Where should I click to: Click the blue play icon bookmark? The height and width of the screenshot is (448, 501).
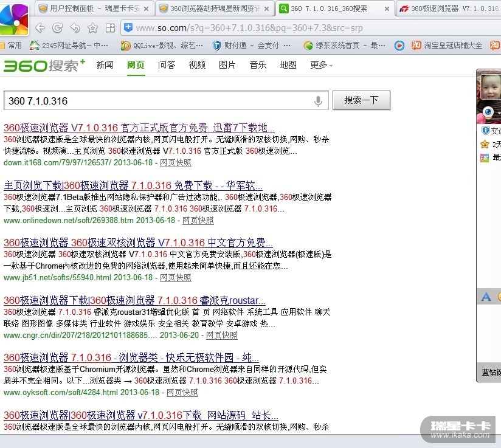(x=399, y=46)
